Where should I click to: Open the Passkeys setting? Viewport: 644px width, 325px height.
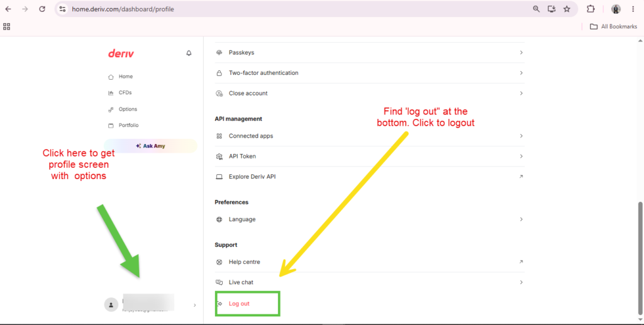coord(370,53)
